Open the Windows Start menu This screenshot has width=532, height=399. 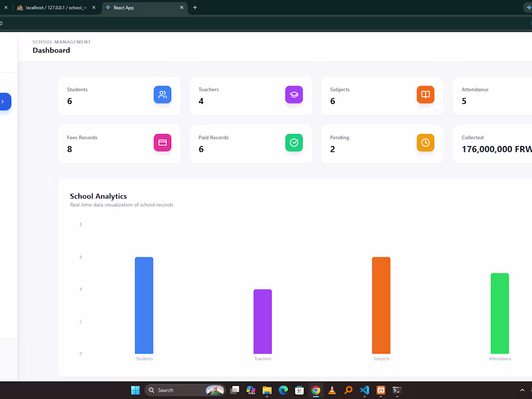(135, 390)
